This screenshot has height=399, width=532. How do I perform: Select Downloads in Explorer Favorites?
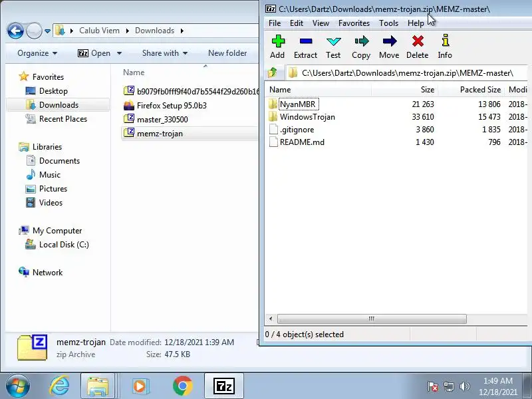59,105
